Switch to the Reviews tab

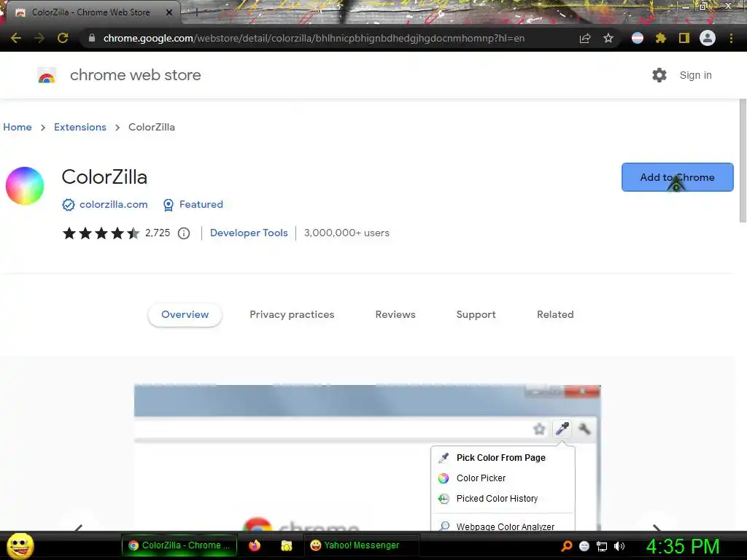point(395,314)
